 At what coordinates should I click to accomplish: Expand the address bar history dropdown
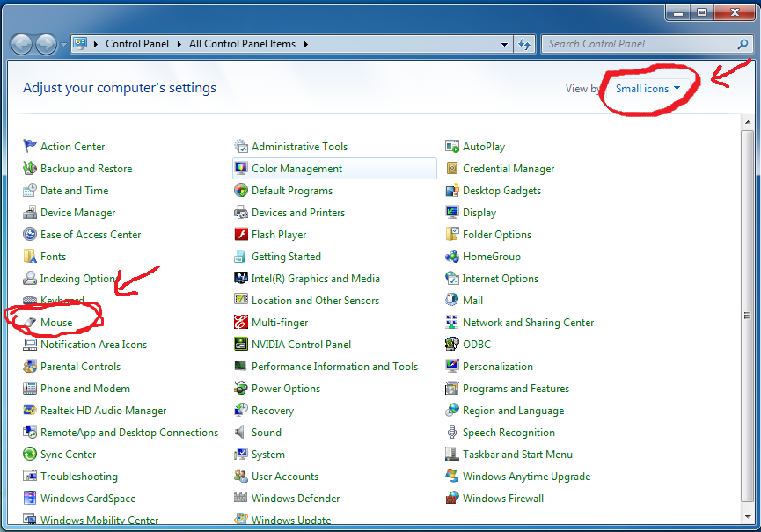(x=504, y=44)
